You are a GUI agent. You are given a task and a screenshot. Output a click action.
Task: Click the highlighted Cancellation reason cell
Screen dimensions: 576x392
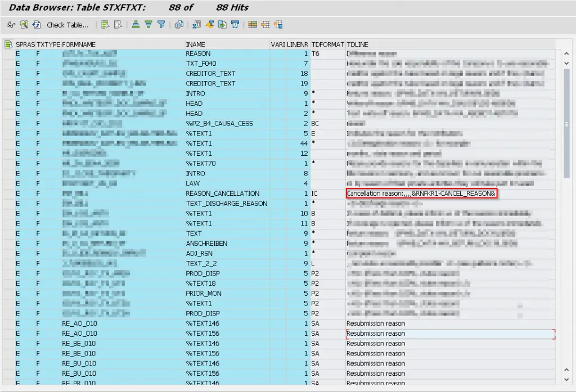click(x=421, y=193)
